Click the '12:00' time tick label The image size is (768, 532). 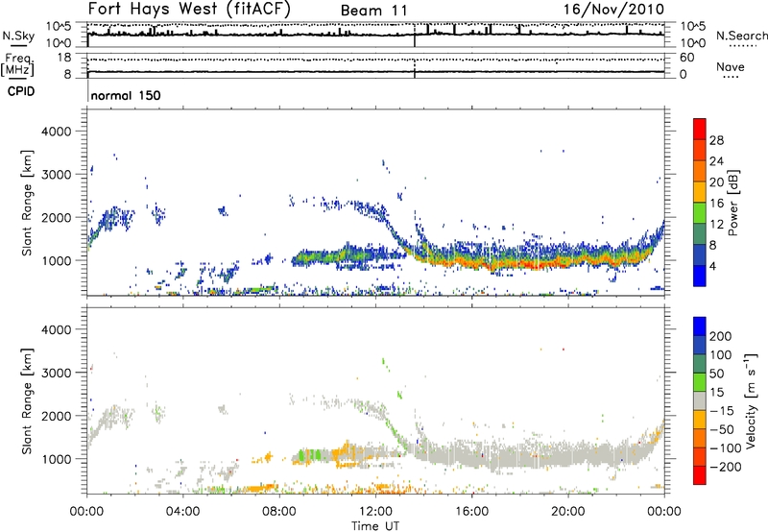pos(375,512)
